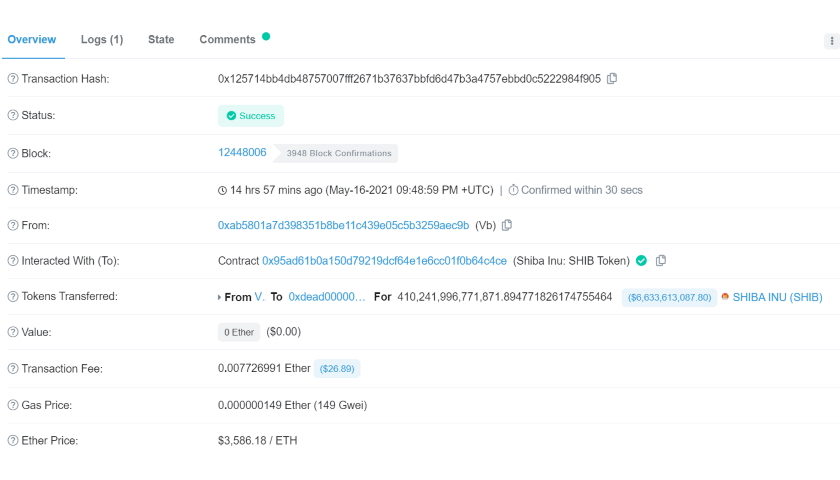Click the help icon beside Block
840x480 pixels.
pyautogui.click(x=13, y=153)
